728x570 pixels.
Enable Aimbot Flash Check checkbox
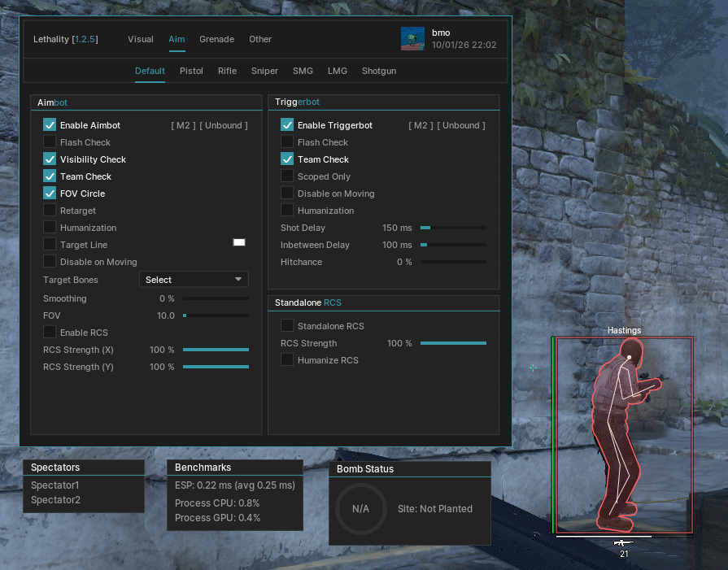50,142
